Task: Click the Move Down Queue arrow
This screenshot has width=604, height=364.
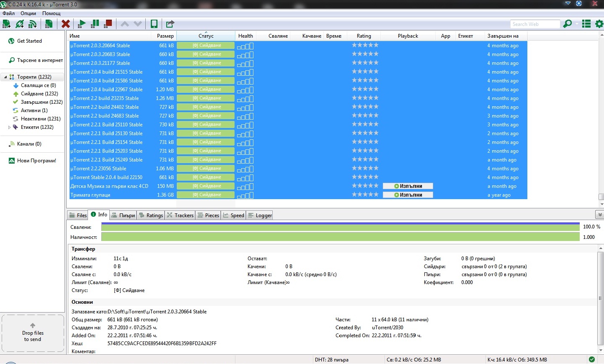Action: [138, 24]
